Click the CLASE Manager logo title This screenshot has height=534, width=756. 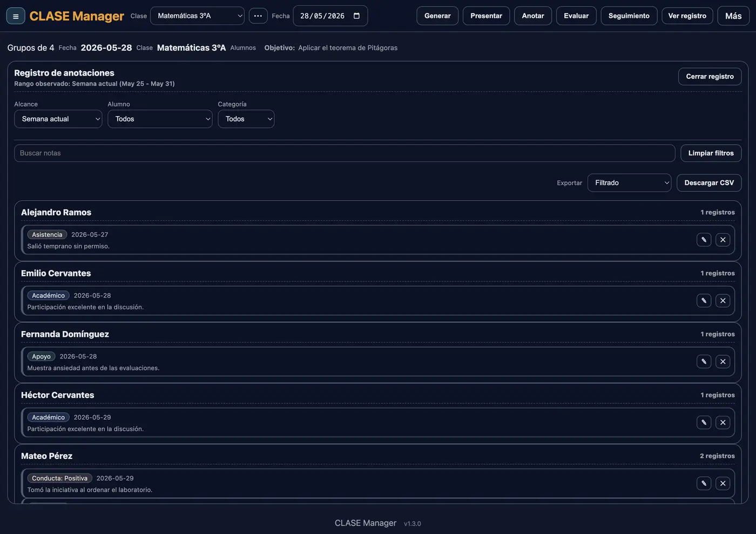(x=77, y=16)
